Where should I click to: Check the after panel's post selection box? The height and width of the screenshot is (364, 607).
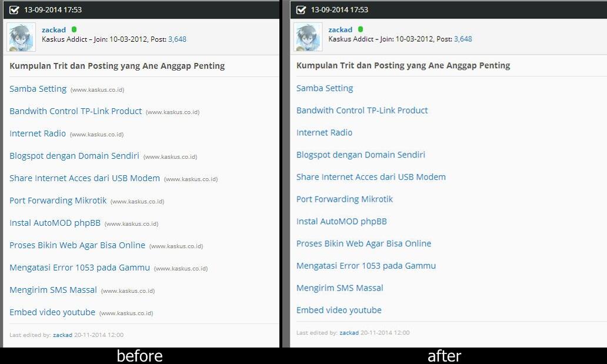[x=300, y=9]
